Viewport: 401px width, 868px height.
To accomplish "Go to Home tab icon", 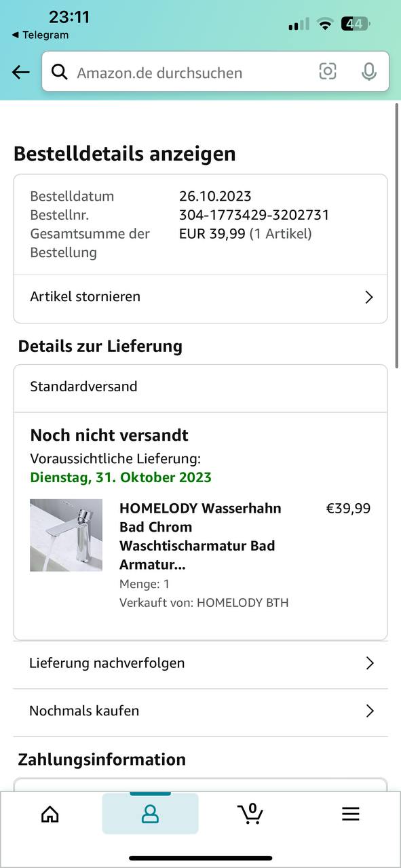I will (x=50, y=814).
